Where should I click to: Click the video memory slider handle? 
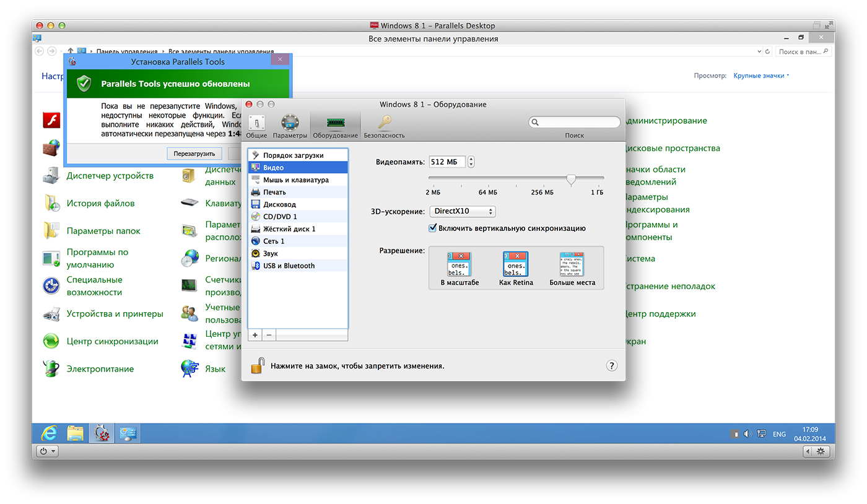pos(571,179)
